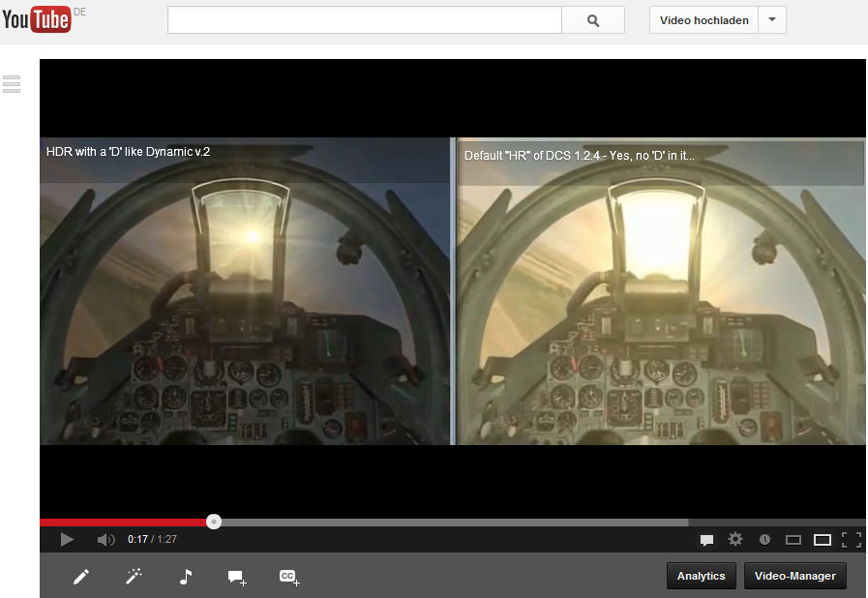The width and height of the screenshot is (868, 598).
Task: Toggle annotations speech bubble in player
Action: 706,539
